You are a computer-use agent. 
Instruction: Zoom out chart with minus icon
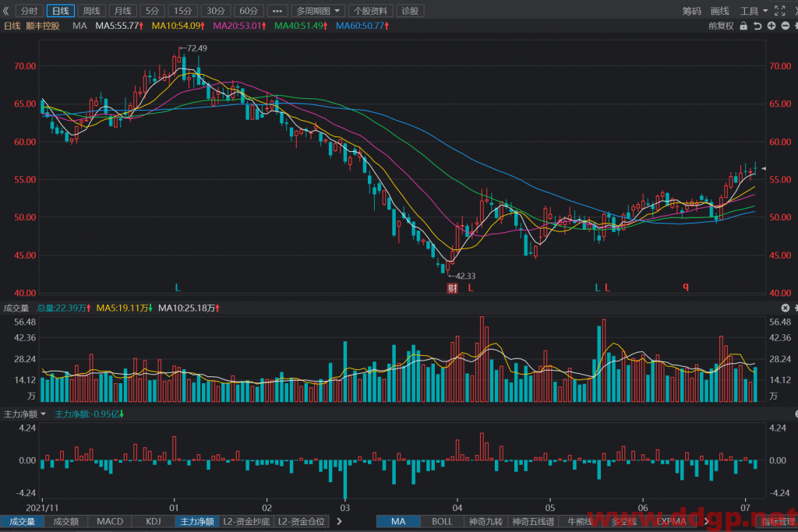click(x=786, y=26)
